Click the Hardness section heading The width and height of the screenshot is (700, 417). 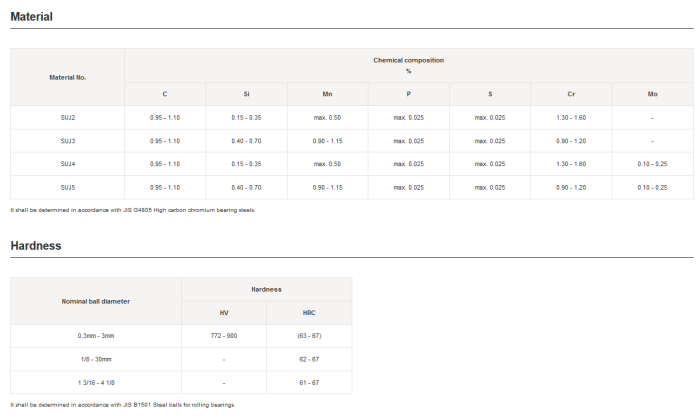[36, 245]
